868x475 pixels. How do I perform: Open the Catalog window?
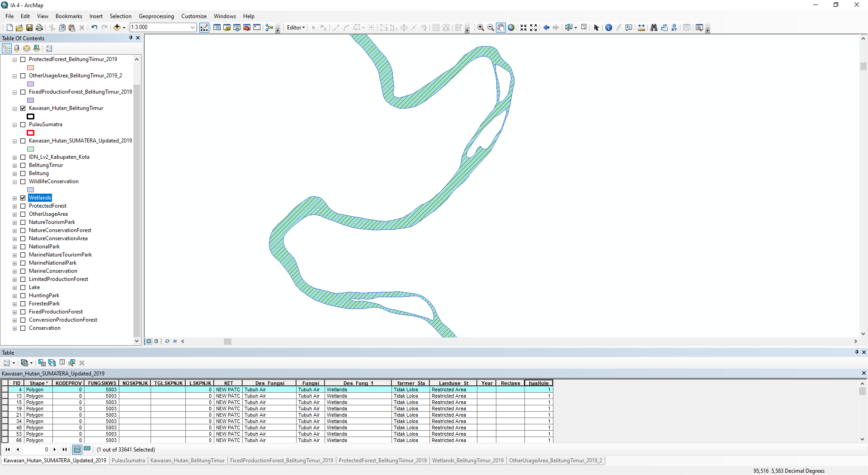[x=227, y=28]
